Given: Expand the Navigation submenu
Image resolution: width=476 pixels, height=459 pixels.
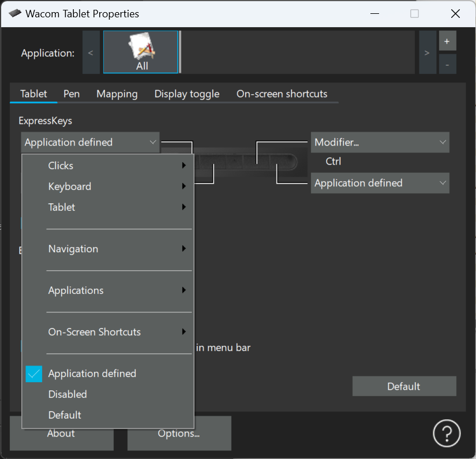Looking at the screenshot, I should coord(108,249).
